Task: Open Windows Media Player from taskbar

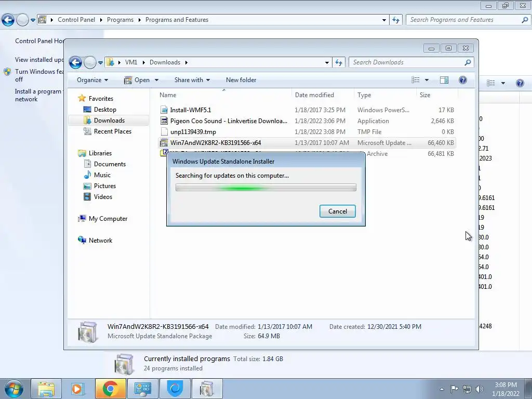Action: point(78,389)
